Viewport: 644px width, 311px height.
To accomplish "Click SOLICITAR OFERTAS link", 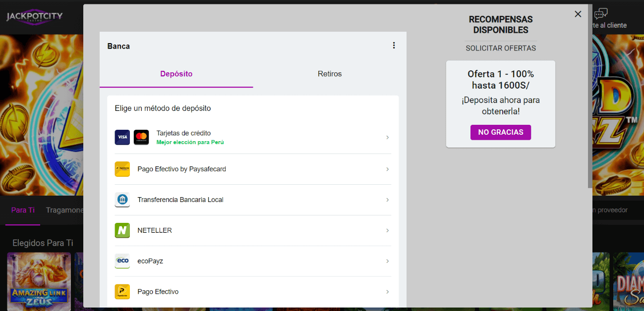I will [501, 48].
